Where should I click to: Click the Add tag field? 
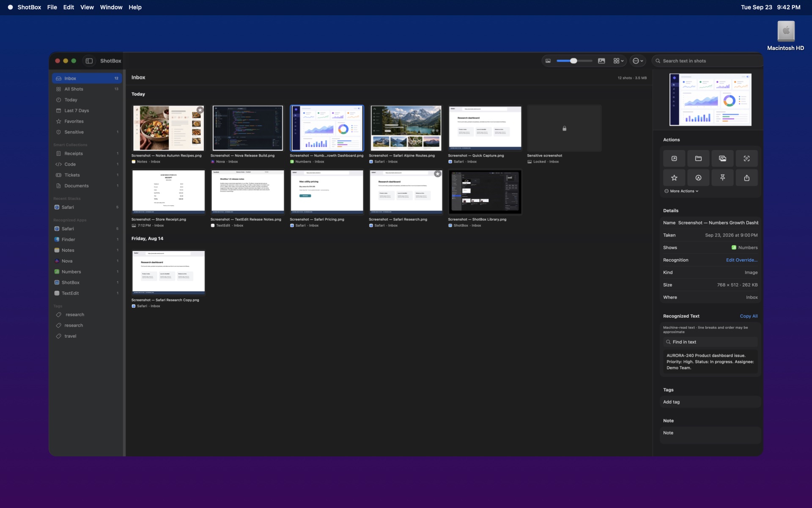[x=710, y=402]
